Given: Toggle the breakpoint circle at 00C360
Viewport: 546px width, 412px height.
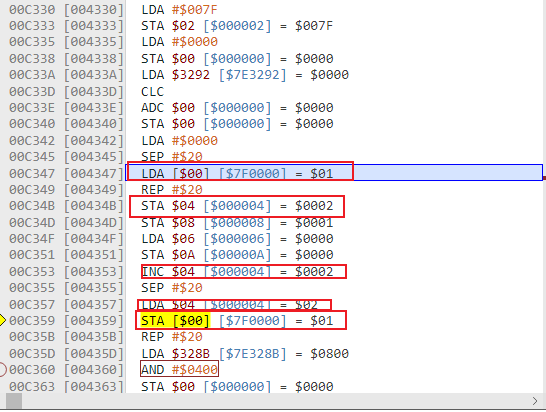Looking at the screenshot, I should tap(2, 370).
